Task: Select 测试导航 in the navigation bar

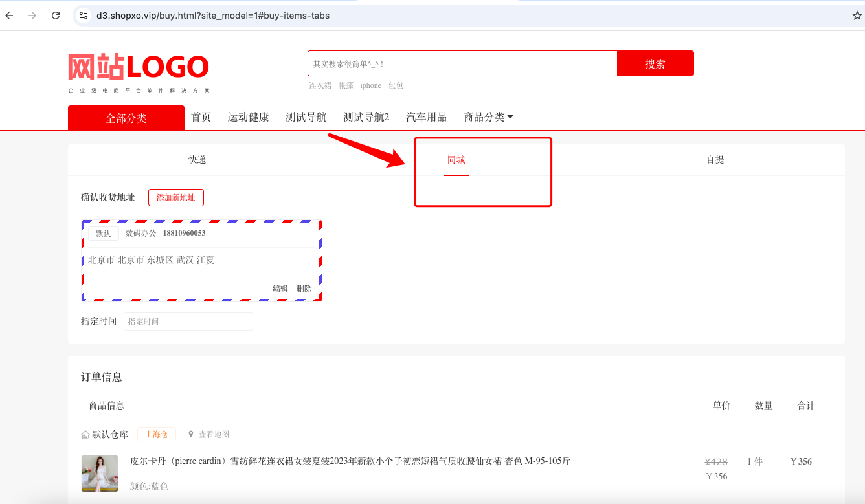Action: click(x=306, y=117)
